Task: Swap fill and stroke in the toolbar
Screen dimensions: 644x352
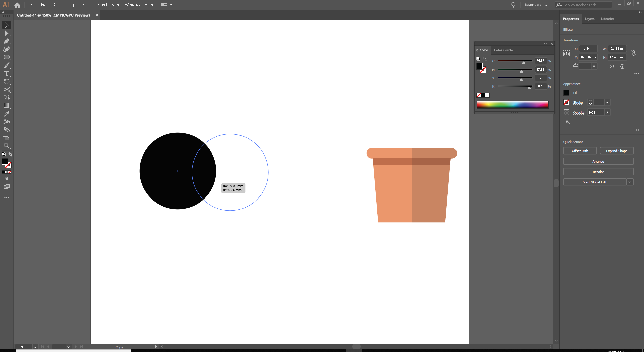Action: point(10,155)
